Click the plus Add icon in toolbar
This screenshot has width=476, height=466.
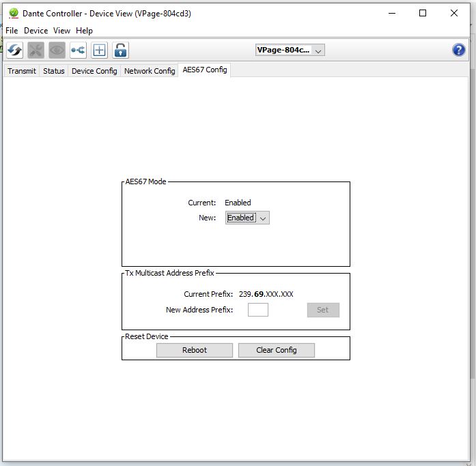point(99,50)
